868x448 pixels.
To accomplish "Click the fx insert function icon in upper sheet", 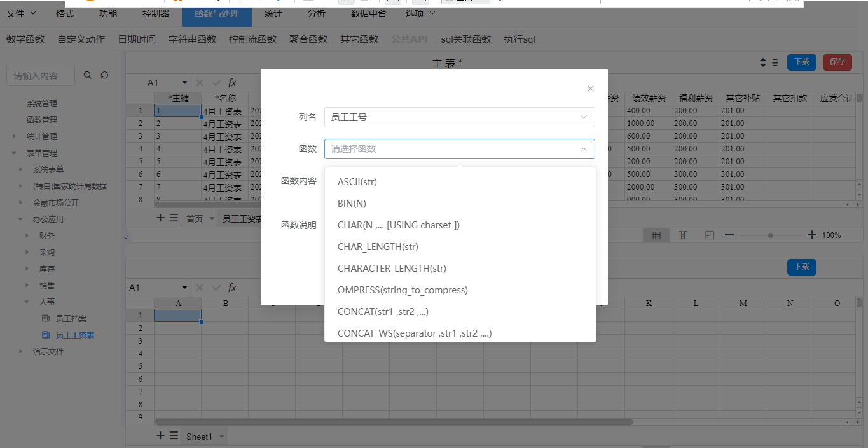I will click(232, 83).
